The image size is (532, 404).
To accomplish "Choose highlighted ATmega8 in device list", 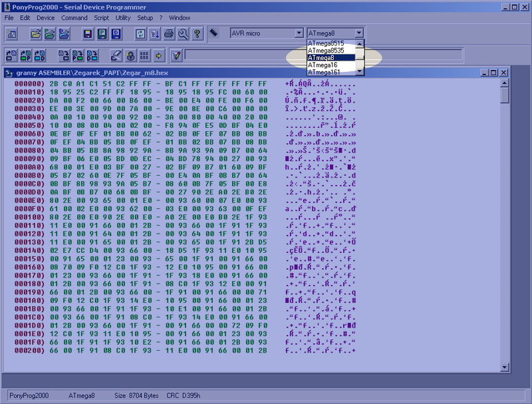I will tap(331, 58).
